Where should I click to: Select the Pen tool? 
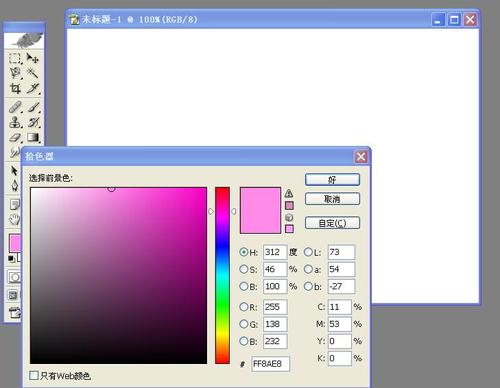[x=14, y=186]
